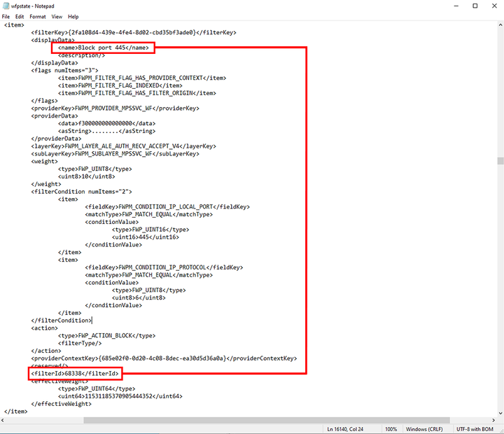504x434 pixels.
Task: Click fieldKey FWPM_CONDITION_IP_LOCAL_PORT line
Action: pyautogui.click(x=167, y=206)
